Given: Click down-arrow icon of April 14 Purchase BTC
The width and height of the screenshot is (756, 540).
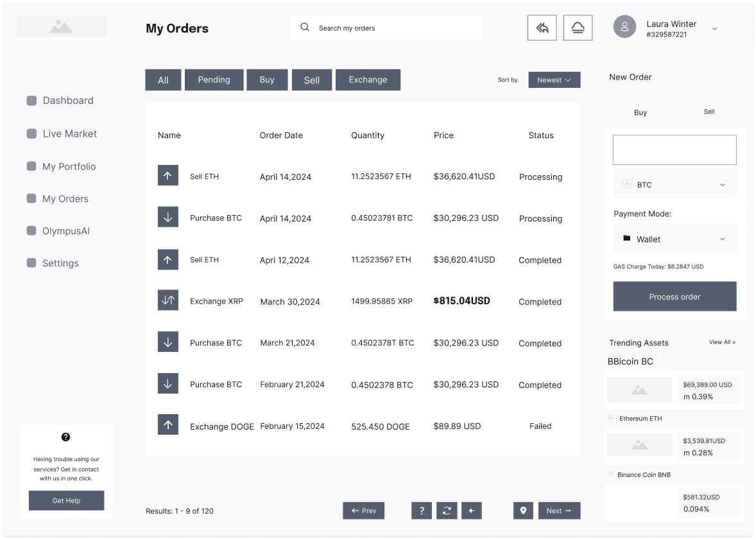Looking at the screenshot, I should 168,216.
